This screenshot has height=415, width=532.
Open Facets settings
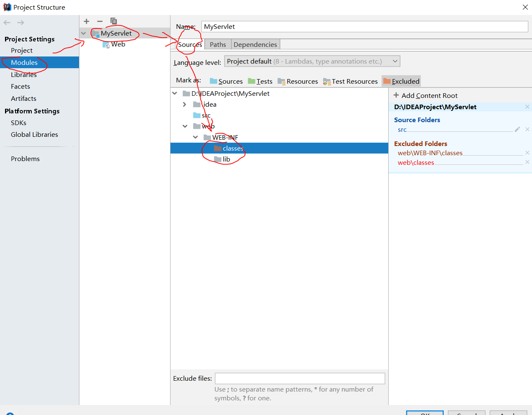[20, 86]
